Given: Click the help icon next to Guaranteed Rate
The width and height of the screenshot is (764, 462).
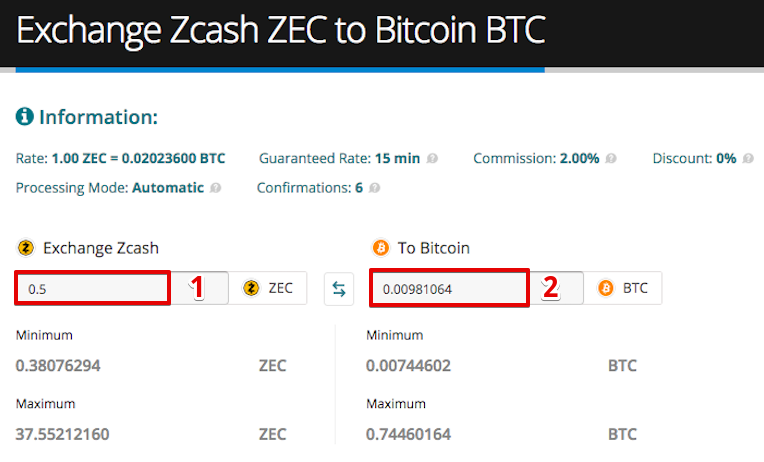Looking at the screenshot, I should [432, 158].
